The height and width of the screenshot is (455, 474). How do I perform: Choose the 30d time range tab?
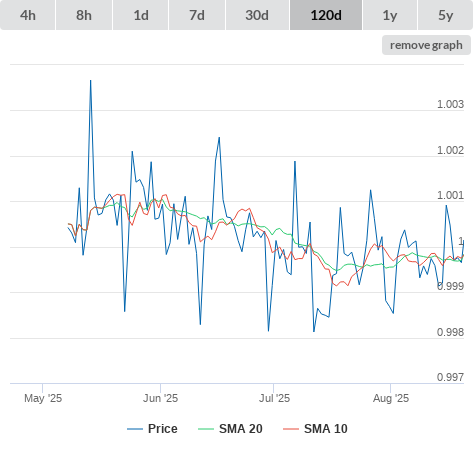coord(257,15)
